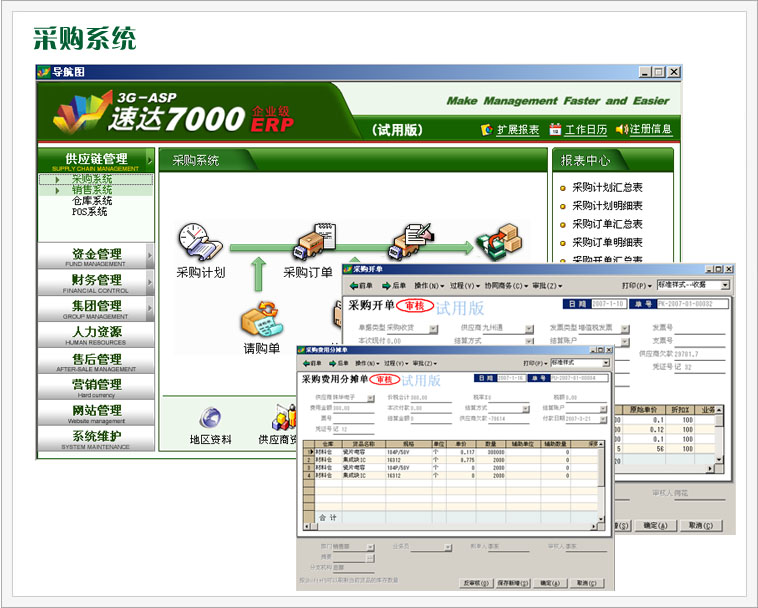Image resolution: width=758 pixels, height=608 pixels.
Task: Open 标准样式--收据 dropdown in 采购开单 window
Action: click(x=725, y=285)
